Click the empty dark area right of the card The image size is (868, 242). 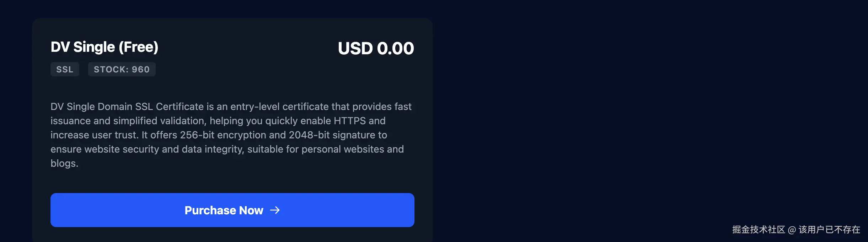pyautogui.click(x=640, y=106)
